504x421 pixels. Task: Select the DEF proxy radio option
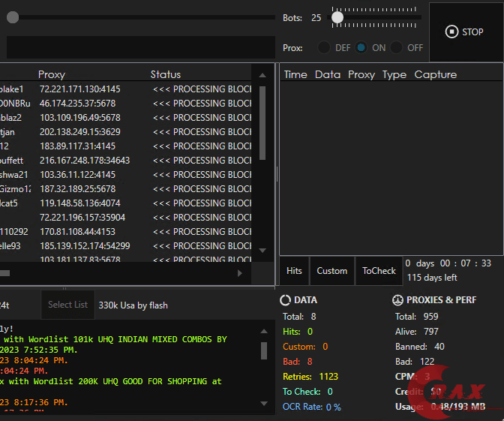click(x=324, y=48)
